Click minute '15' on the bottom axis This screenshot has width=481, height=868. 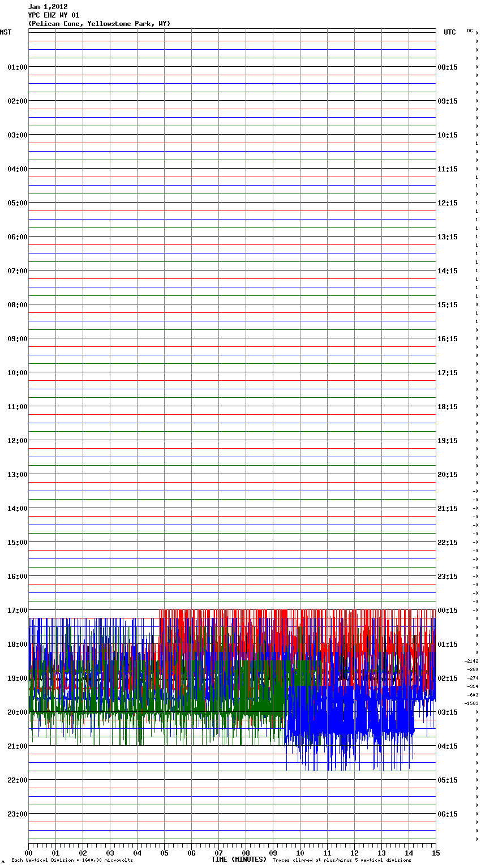tap(435, 853)
